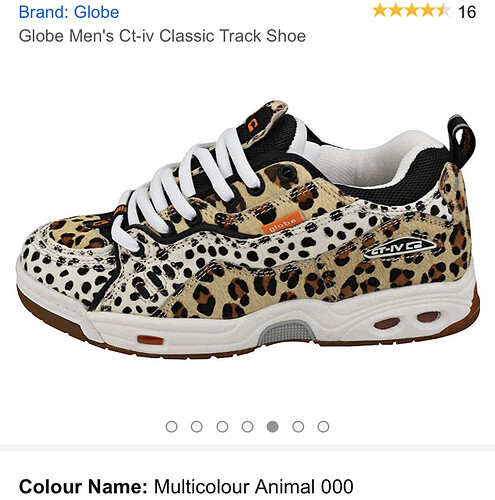Viewport: 495px width, 500px height.
Task: Open the 16 reviews count
Action: 467,12
